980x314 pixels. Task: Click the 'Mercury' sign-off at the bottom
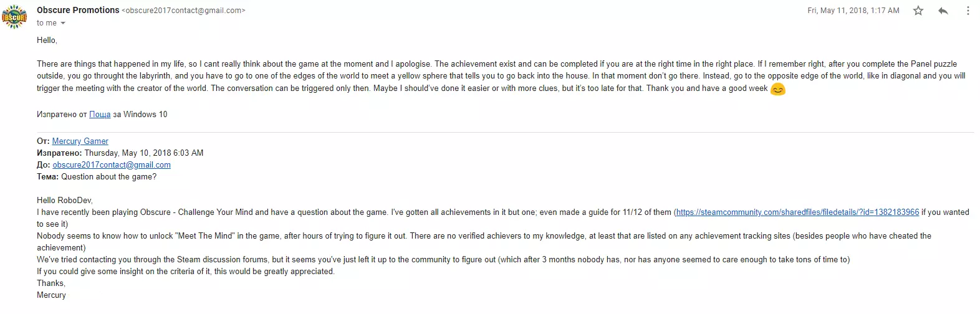[51, 295]
